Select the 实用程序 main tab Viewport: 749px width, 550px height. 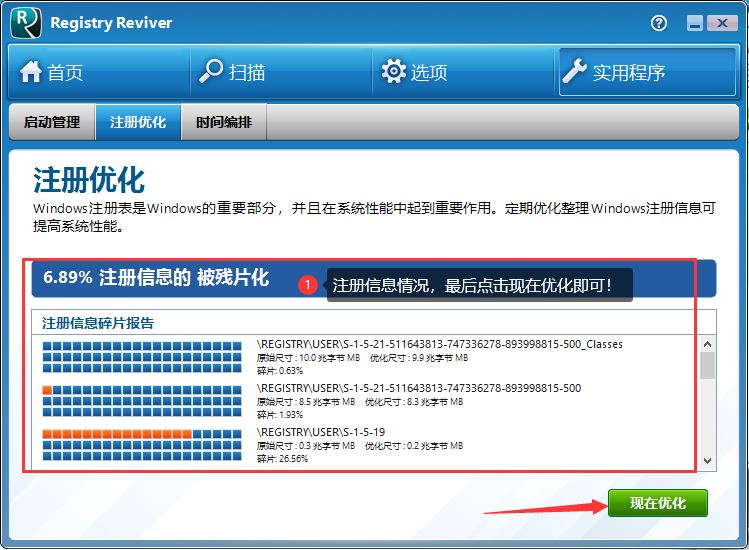pyautogui.click(x=647, y=72)
